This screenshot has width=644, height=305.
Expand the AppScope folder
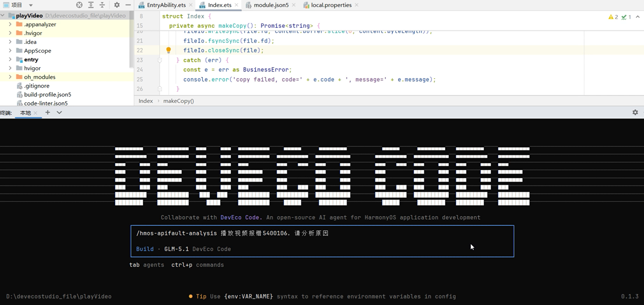10,50
